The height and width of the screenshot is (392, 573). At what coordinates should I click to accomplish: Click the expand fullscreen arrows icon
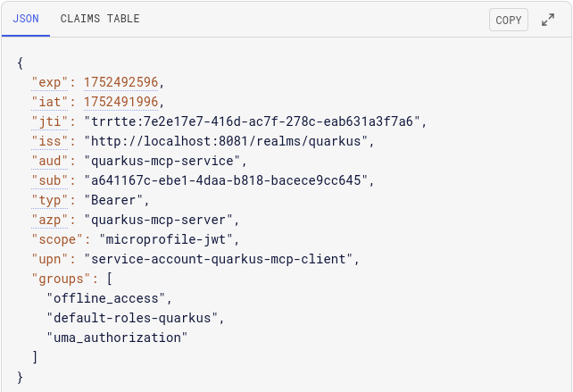548,20
